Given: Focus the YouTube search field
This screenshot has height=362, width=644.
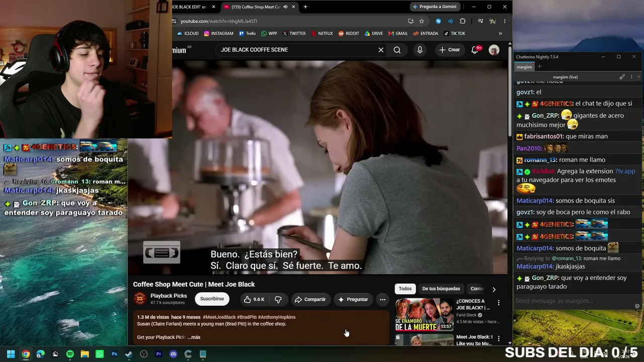Looking at the screenshot, I should pyautogui.click(x=297, y=50).
